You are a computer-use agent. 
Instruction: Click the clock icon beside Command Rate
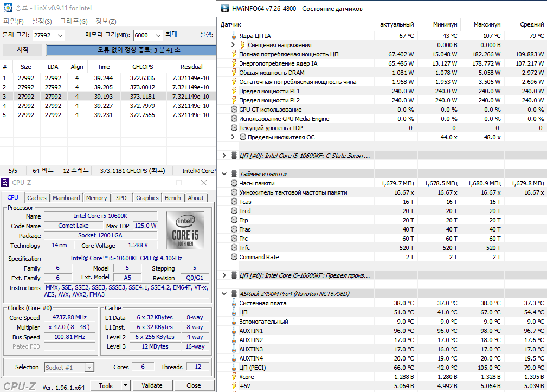234,256
